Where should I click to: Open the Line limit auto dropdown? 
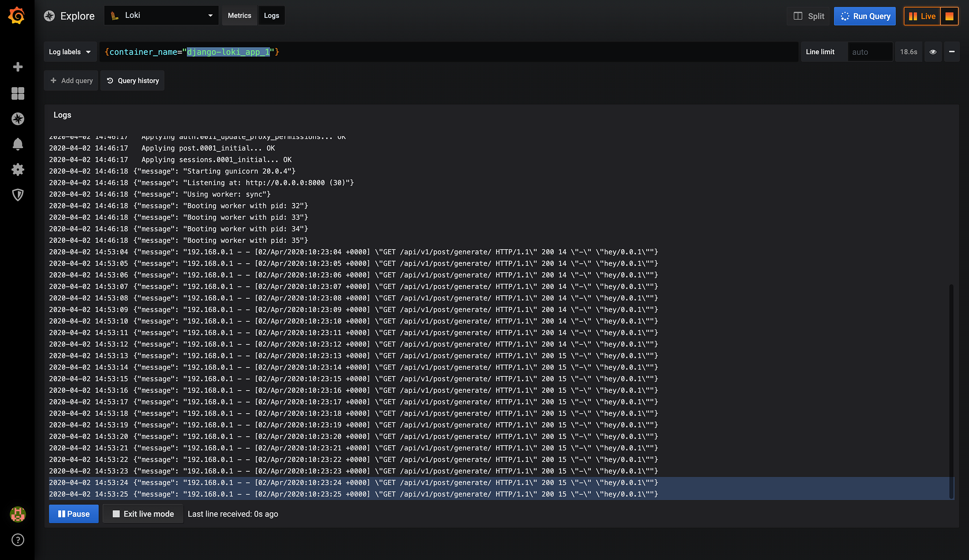tap(870, 52)
